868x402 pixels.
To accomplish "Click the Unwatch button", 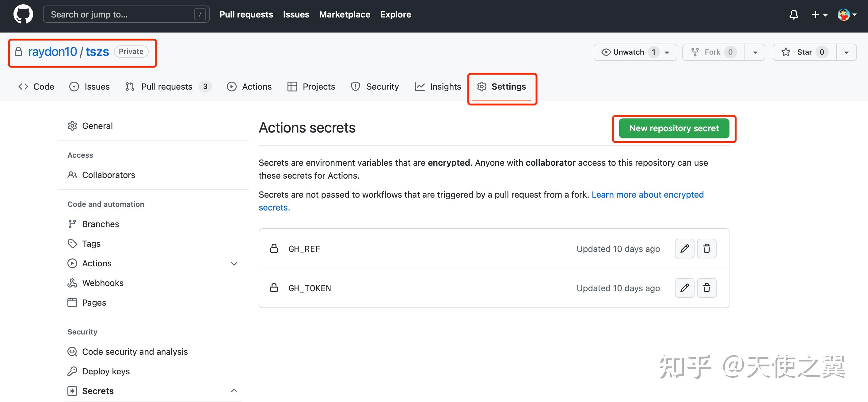I will point(635,52).
